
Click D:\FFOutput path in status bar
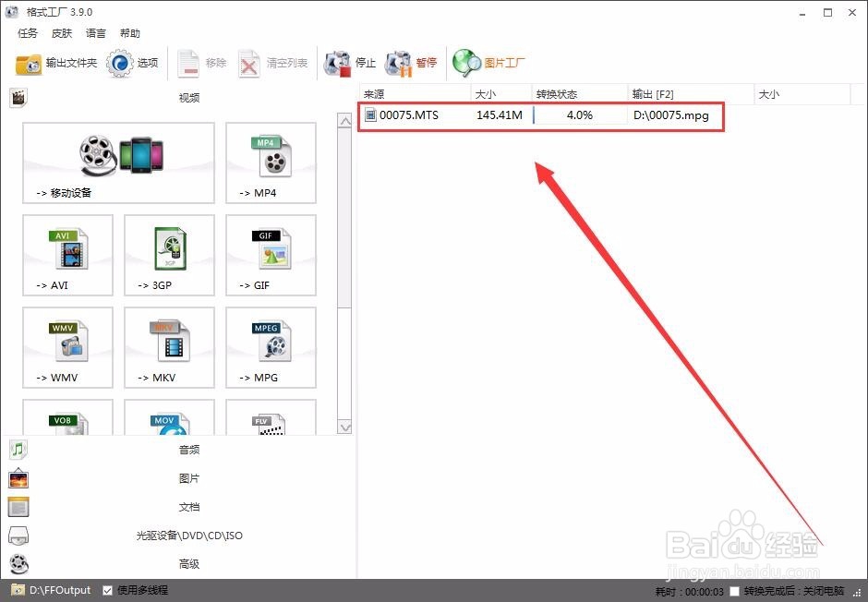click(60, 590)
